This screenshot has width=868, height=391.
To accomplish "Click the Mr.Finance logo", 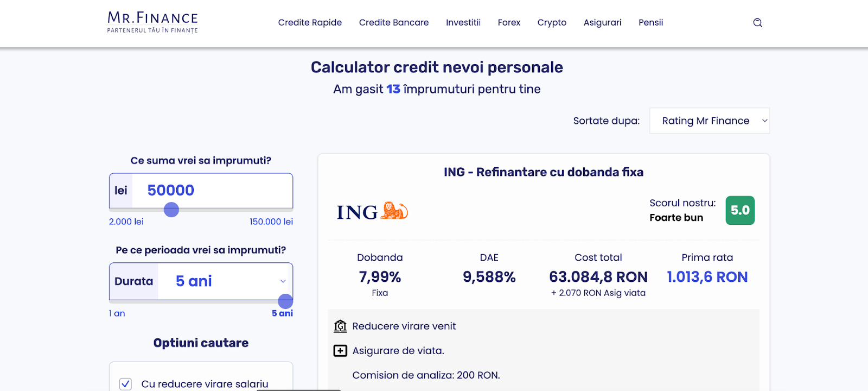I will click(152, 22).
